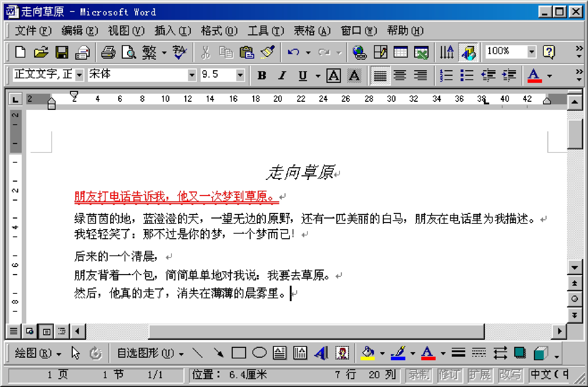Toggle the 改写 overtype indicator
588x387 pixels.
pyautogui.click(x=510, y=375)
